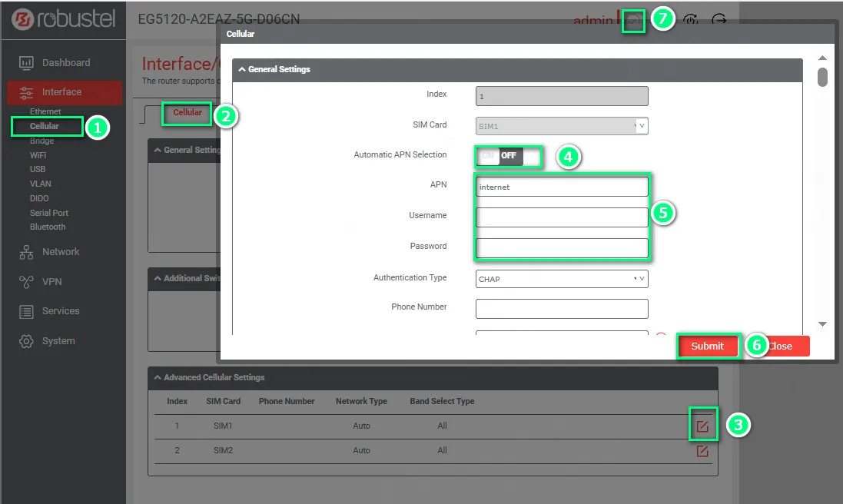Screen dimensions: 843x504
Task: Open the WiFi page from sidebar
Action: pyautogui.click(x=38, y=155)
